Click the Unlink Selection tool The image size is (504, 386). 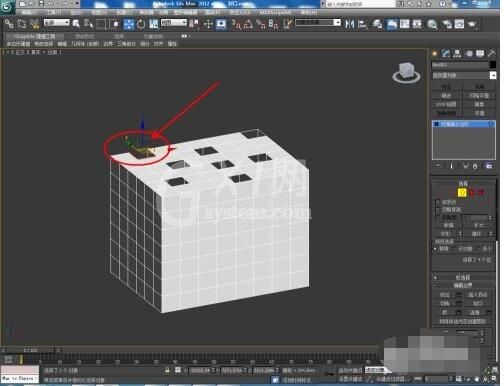[x=22, y=24]
